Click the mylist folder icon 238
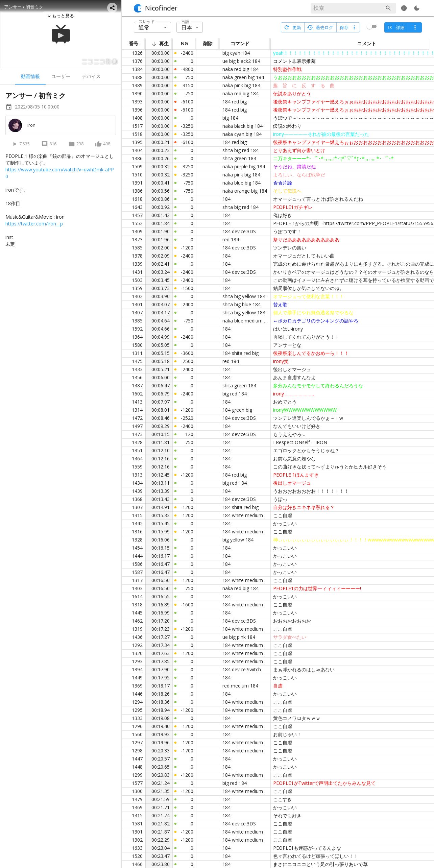The height and width of the screenshot is (868, 434). 71,144
